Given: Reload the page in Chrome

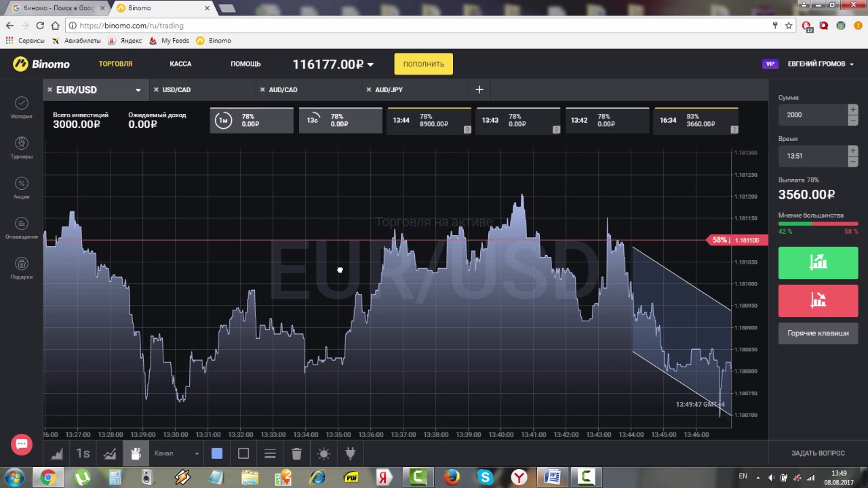Looking at the screenshot, I should [x=40, y=25].
